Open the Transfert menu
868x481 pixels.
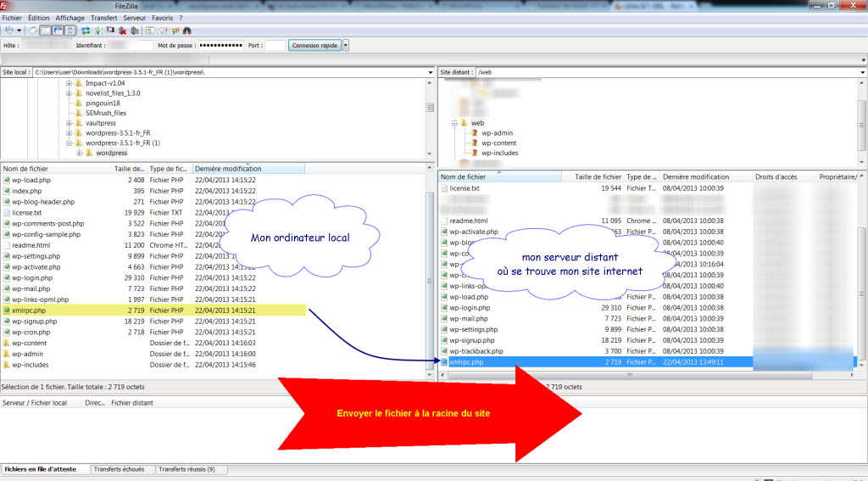click(x=104, y=19)
